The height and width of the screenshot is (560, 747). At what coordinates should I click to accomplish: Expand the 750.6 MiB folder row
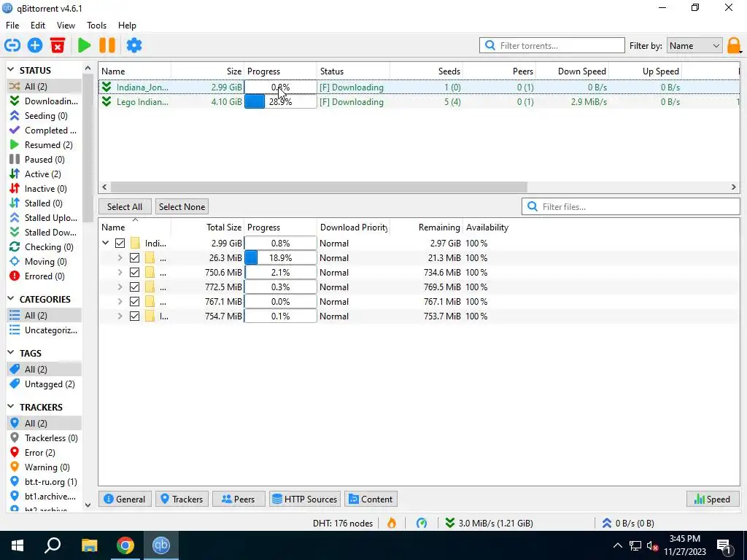pyautogui.click(x=120, y=273)
